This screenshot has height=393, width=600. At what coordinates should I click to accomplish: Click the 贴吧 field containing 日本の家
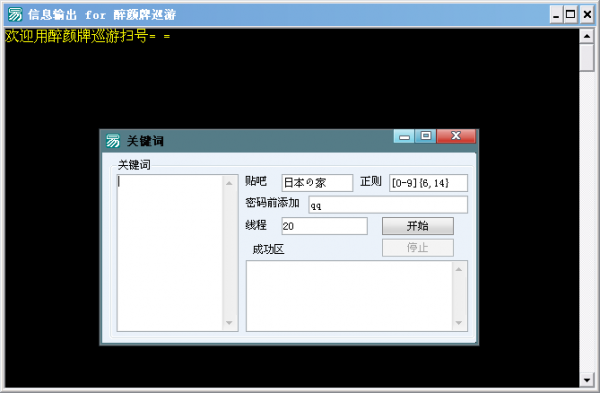pos(317,183)
